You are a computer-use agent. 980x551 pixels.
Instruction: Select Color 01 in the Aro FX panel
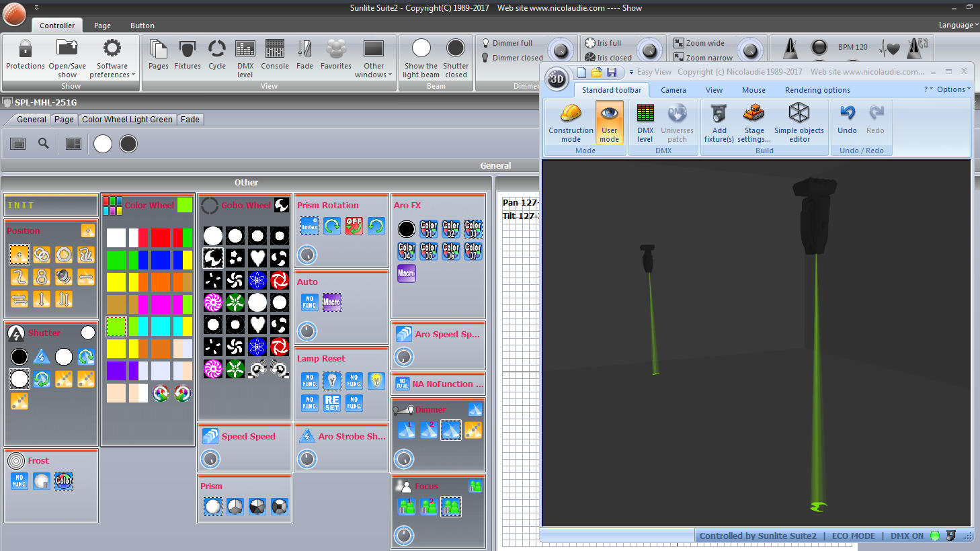pos(429,229)
